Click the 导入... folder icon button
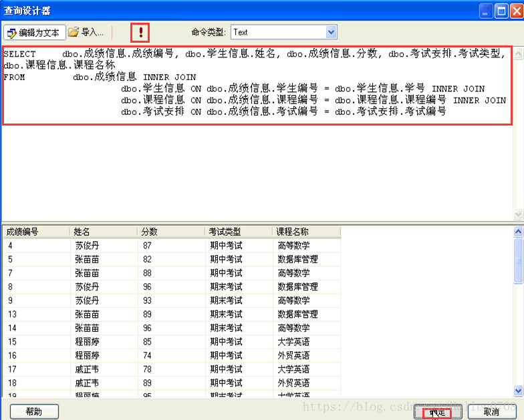524x420 pixels. 87,32
